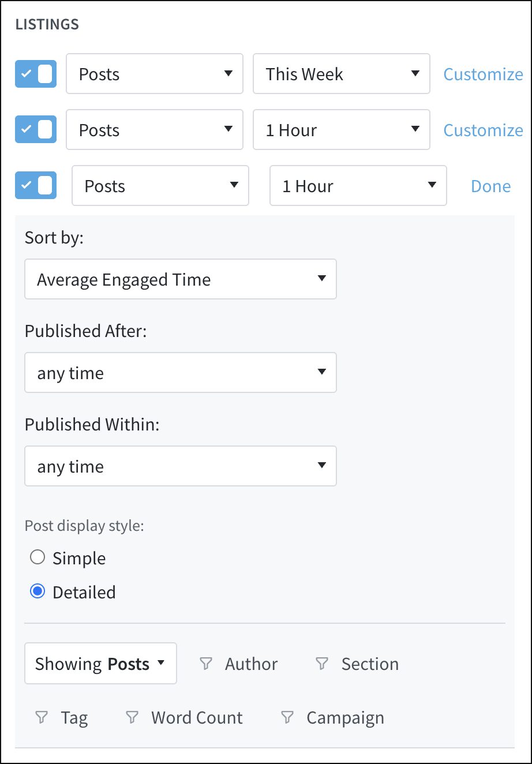Select the Simple post display style
This screenshot has width=532, height=764.
38,557
